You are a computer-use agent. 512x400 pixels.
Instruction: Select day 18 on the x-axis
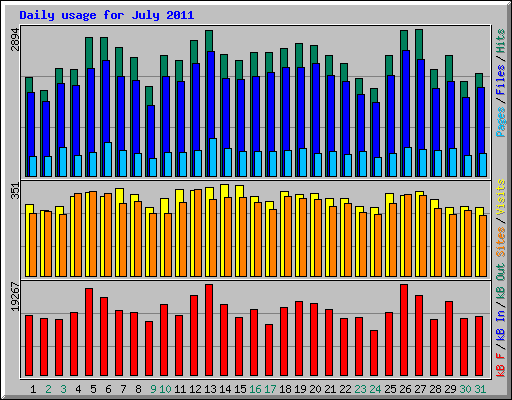tap(285, 389)
